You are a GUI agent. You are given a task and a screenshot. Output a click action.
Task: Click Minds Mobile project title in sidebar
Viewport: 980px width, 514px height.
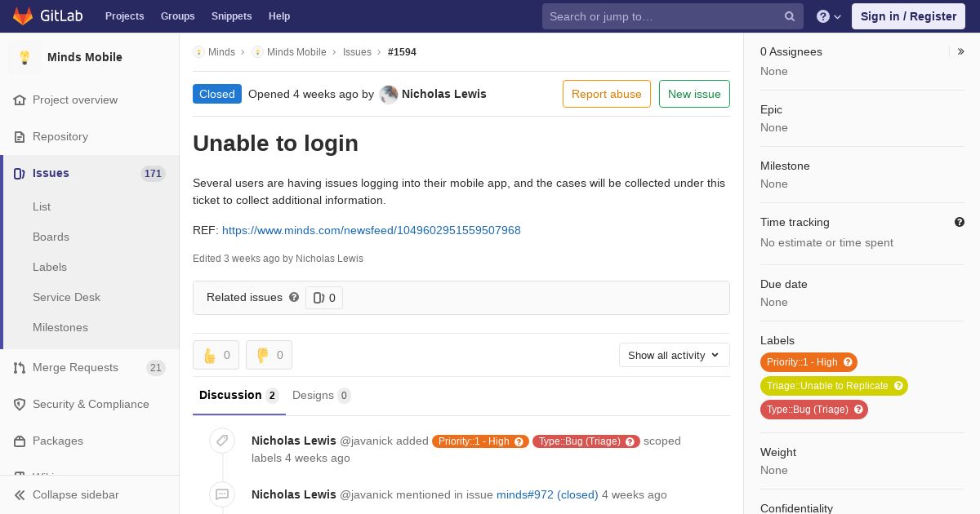click(x=85, y=57)
